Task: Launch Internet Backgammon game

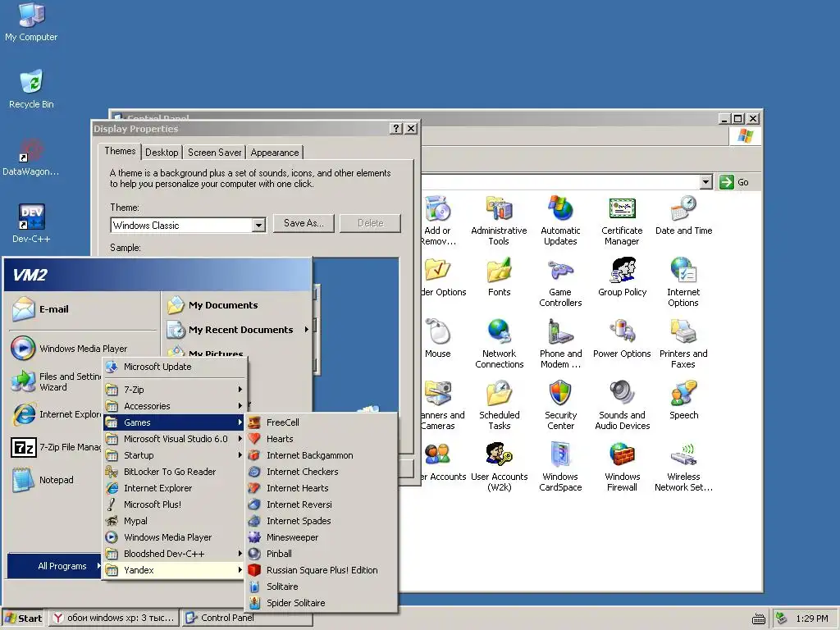Action: pos(321,455)
